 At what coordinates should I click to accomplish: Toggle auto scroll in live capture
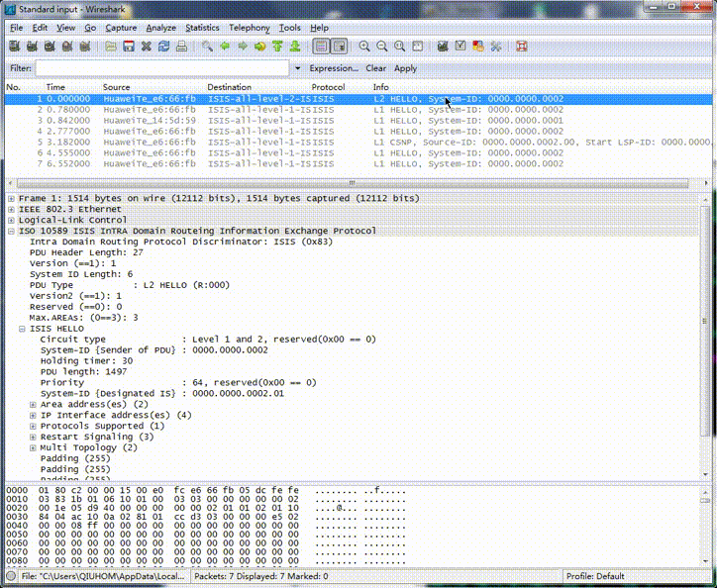(340, 47)
